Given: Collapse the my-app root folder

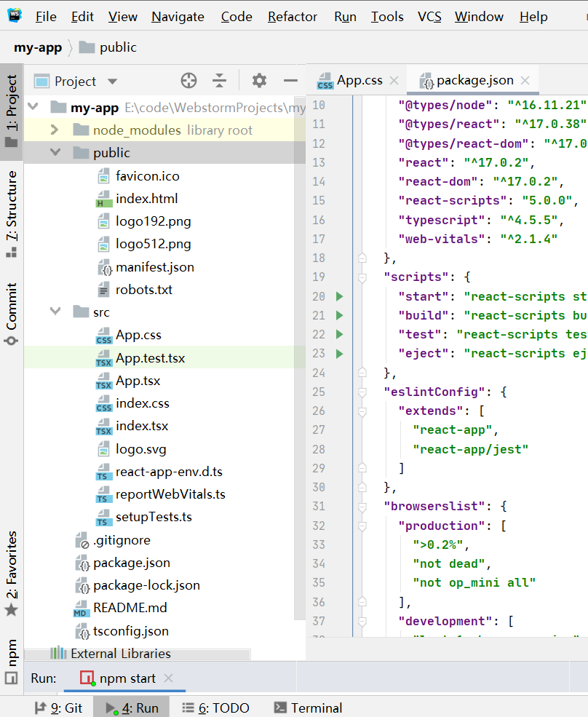Looking at the screenshot, I should coord(33,107).
